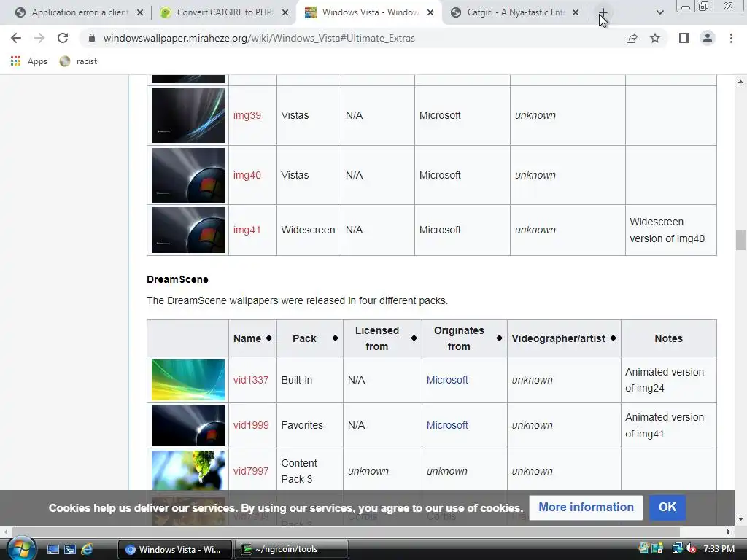Select ~/ngrcoin/tools taskbar button
Image resolution: width=747 pixels, height=560 pixels.
point(292,550)
